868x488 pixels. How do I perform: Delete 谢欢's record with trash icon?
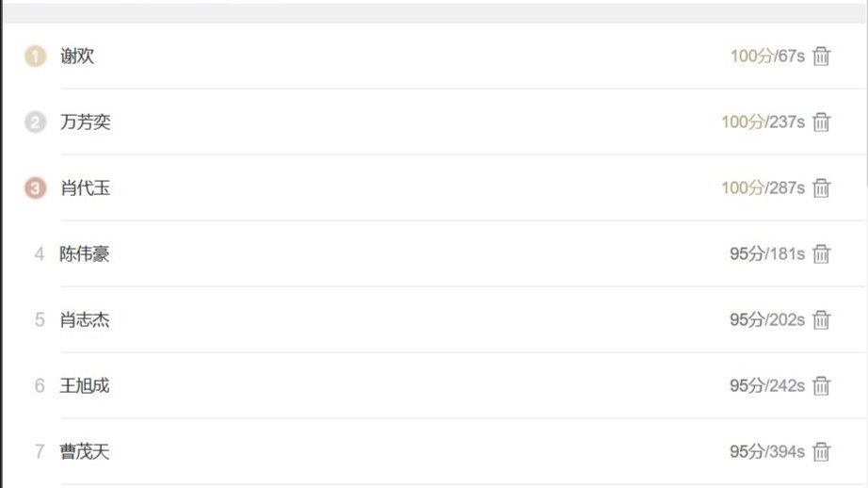pyautogui.click(x=822, y=57)
